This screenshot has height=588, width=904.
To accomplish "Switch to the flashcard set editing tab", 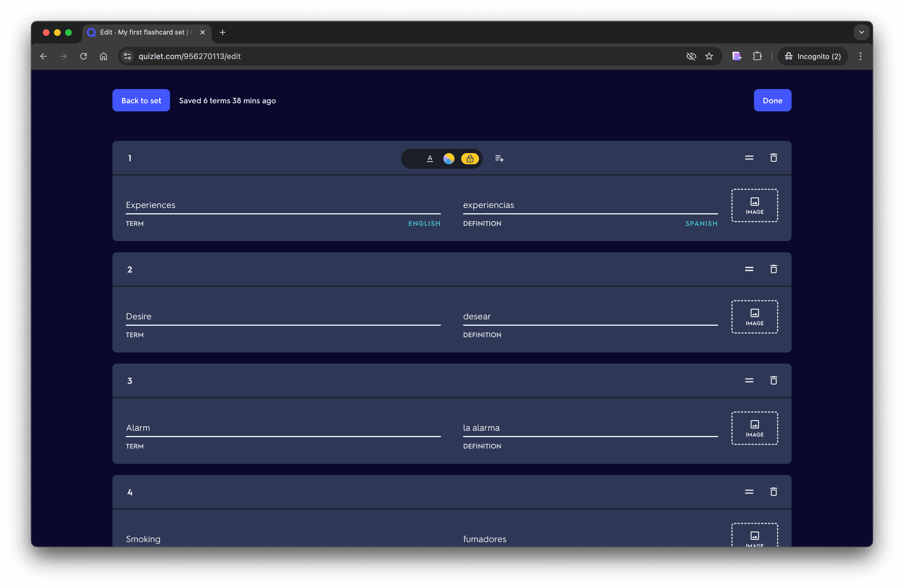I will [144, 32].
